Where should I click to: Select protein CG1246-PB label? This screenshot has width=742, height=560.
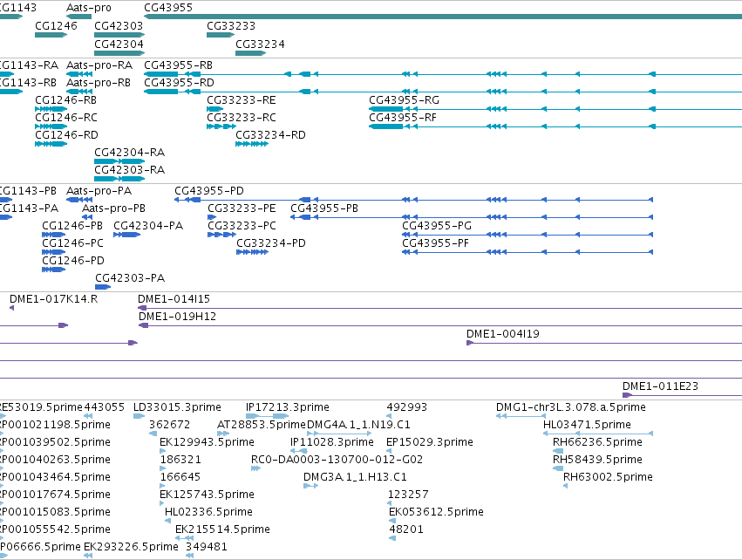(x=72, y=225)
